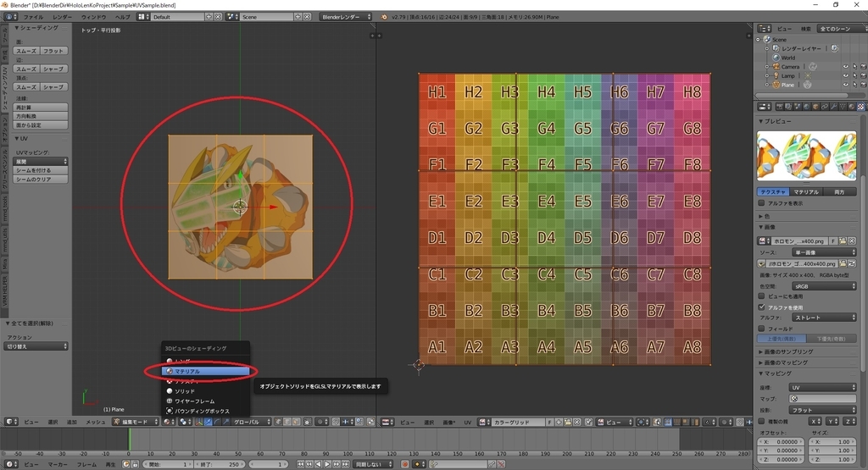Hide Lamp with its eye icon
The height and width of the screenshot is (470, 868).
[845, 75]
